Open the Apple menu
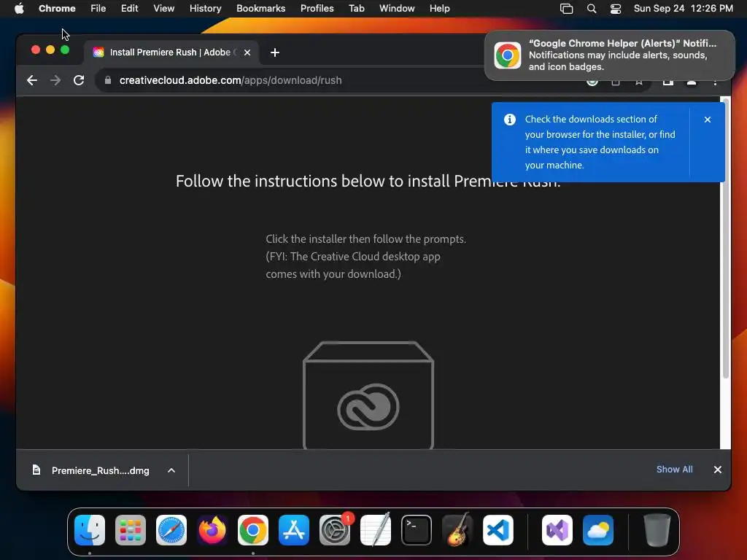Image resolution: width=747 pixels, height=560 pixels. 19,9
